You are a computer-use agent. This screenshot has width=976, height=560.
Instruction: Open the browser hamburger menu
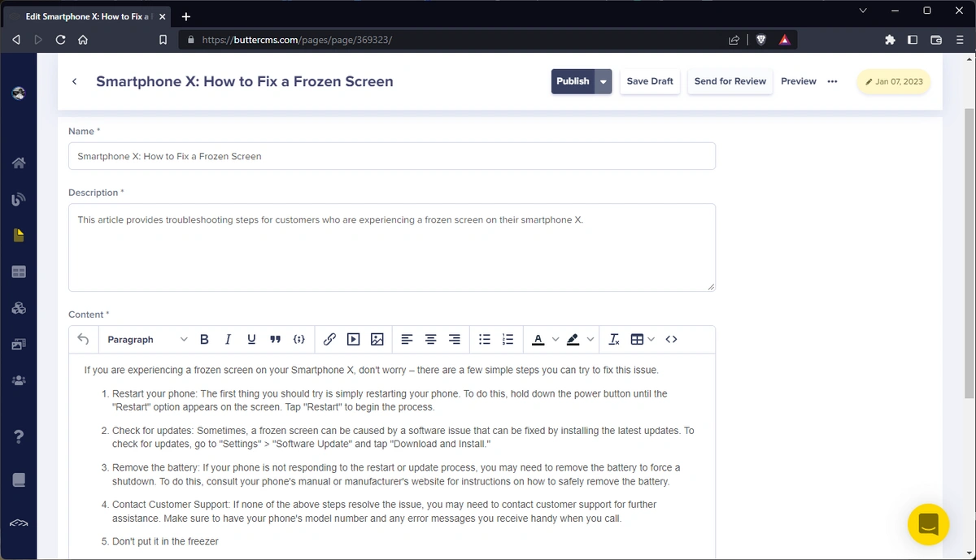coord(960,39)
